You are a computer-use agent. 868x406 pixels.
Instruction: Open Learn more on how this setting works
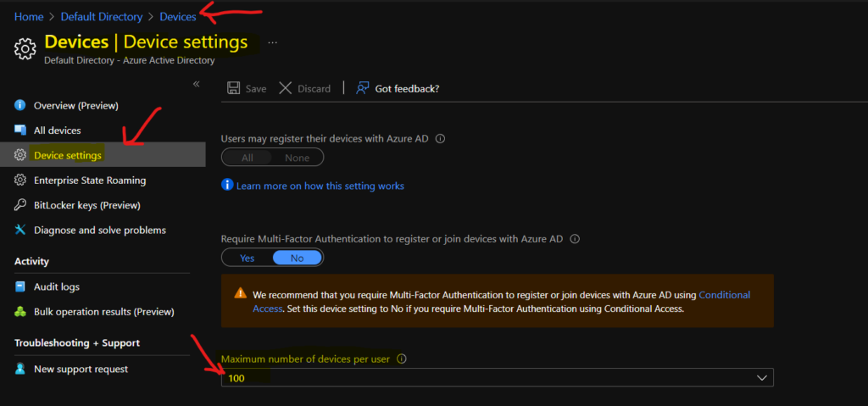pos(320,186)
